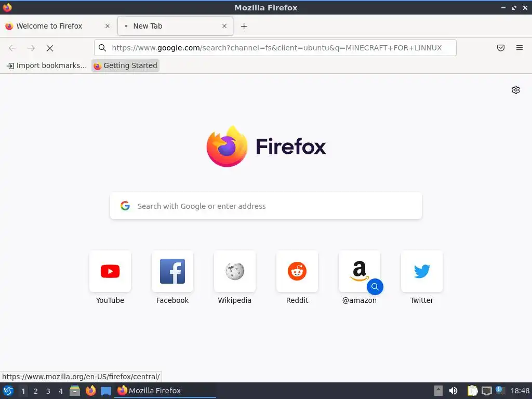The height and width of the screenshot is (399, 532).
Task: Open a new tab with plus button
Action: click(244, 26)
